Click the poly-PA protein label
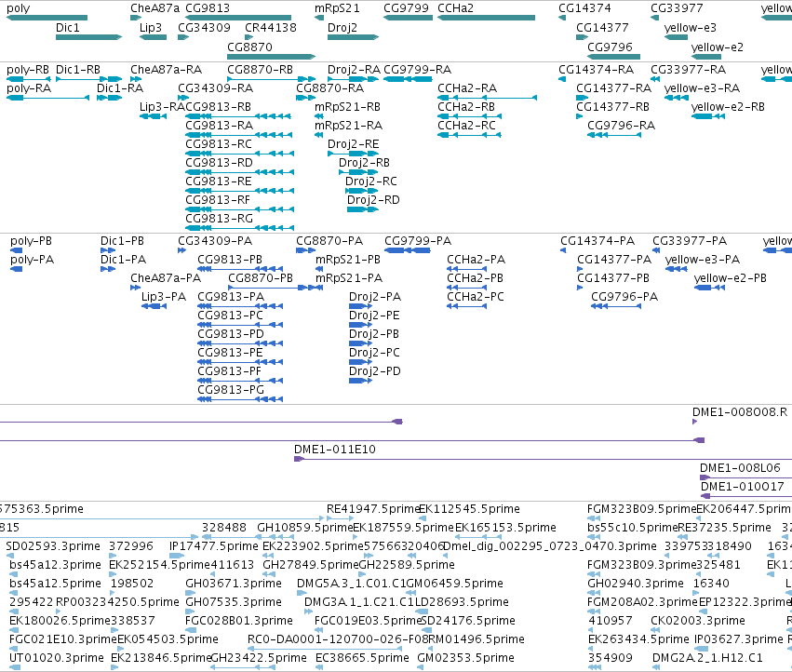This screenshot has width=792, height=672. point(32,260)
